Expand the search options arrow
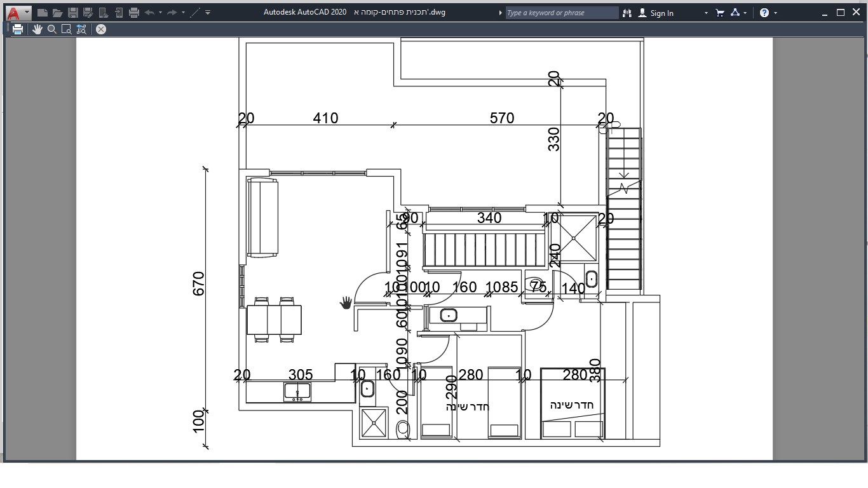The image size is (868, 488). [501, 13]
